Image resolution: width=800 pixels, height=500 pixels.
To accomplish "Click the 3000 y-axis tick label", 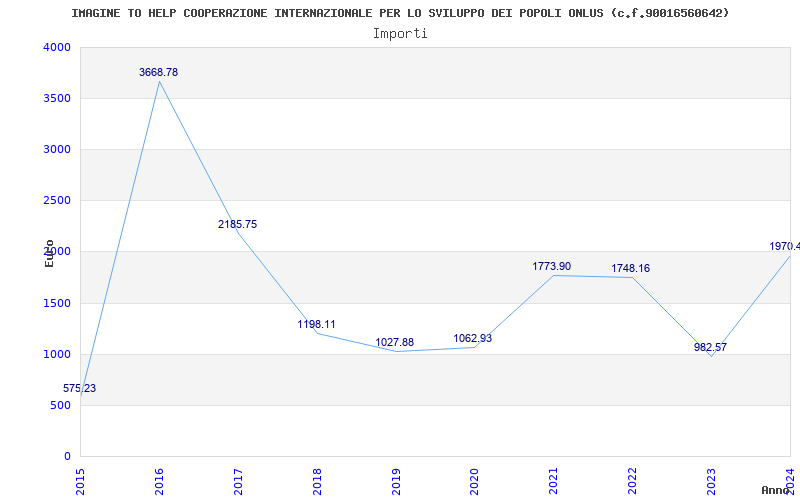I will click(x=57, y=149).
